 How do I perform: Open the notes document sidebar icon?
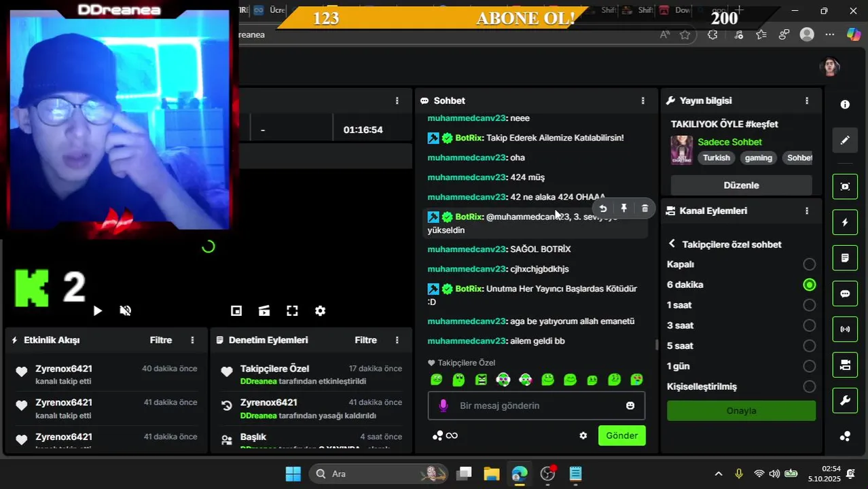(845, 258)
